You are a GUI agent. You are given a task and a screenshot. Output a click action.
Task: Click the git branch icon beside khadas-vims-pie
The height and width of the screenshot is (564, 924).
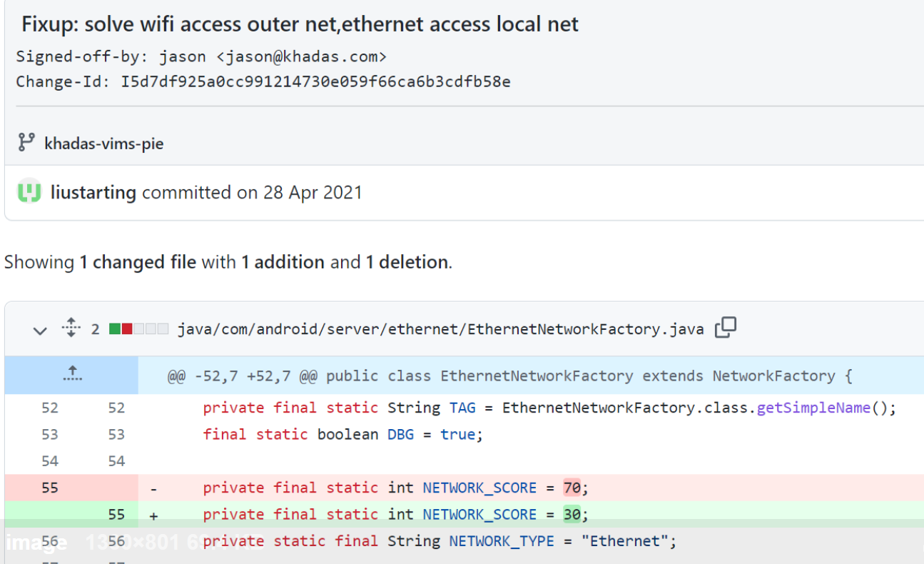pos(26,143)
